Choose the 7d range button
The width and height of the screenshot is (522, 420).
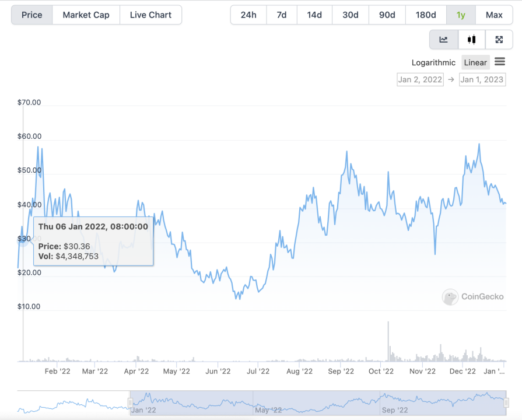[x=282, y=15]
